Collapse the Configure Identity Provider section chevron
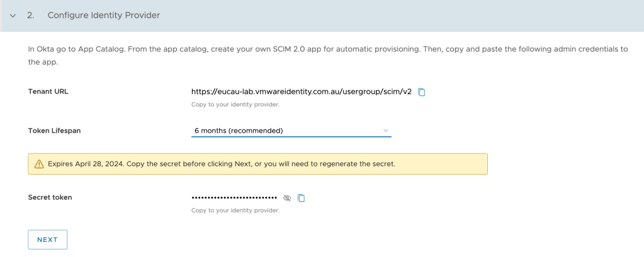The image size is (644, 257). click(x=13, y=16)
